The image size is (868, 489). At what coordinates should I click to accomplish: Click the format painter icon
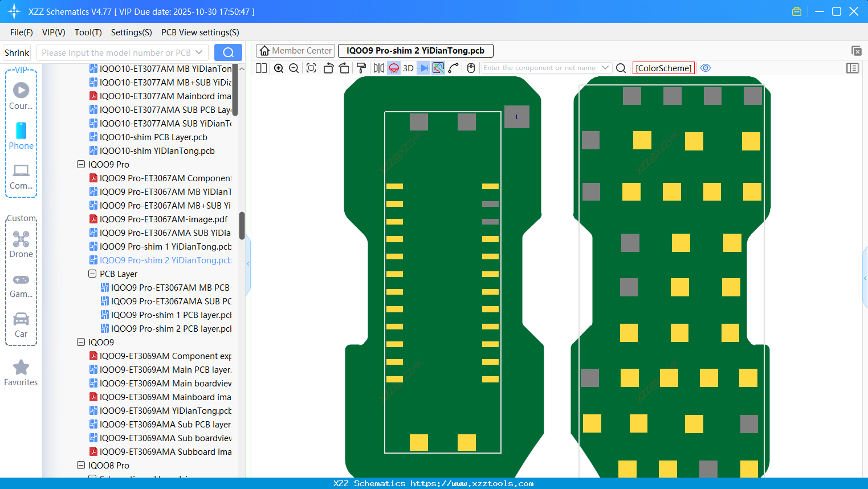[x=361, y=68]
